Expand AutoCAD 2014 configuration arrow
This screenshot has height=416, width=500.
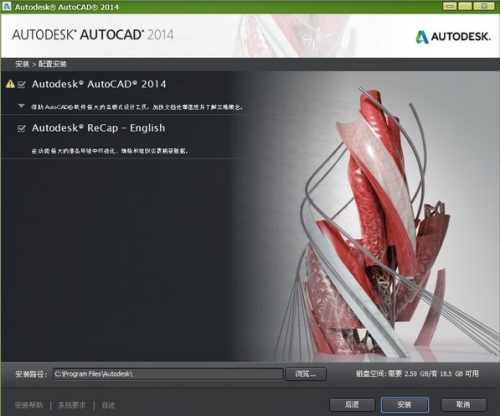pos(21,106)
